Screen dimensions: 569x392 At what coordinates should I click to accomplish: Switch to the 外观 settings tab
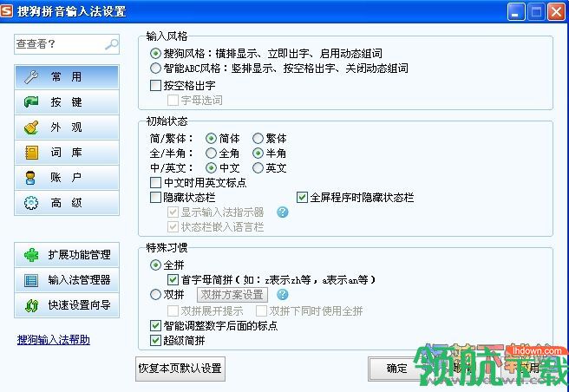pyautogui.click(x=67, y=127)
